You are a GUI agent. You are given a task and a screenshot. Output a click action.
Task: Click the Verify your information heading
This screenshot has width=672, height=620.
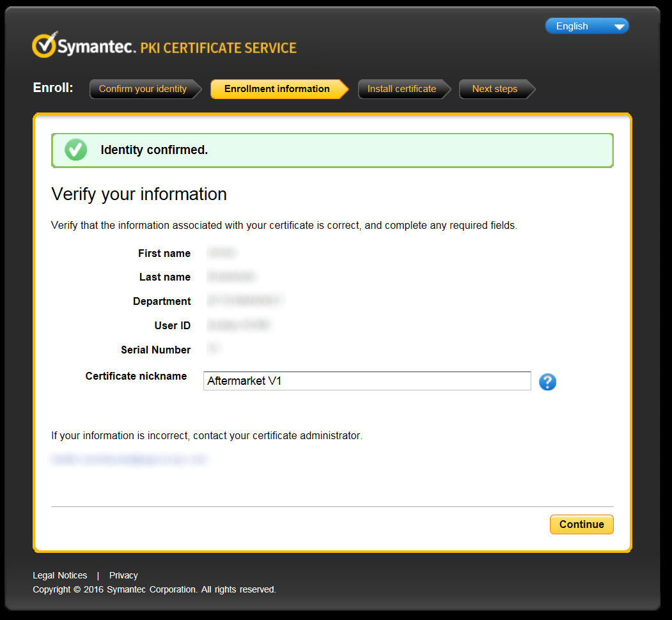click(x=139, y=194)
